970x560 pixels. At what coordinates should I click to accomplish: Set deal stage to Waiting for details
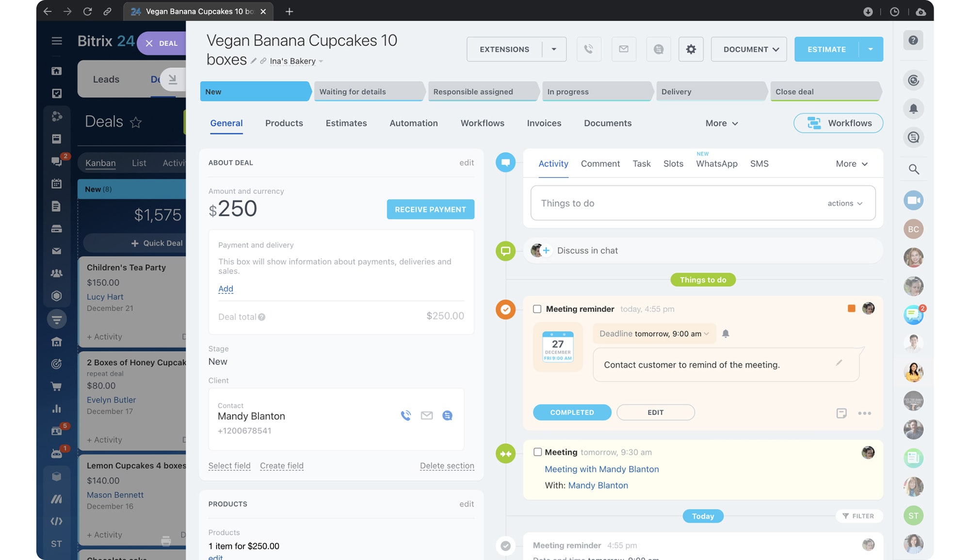369,91
